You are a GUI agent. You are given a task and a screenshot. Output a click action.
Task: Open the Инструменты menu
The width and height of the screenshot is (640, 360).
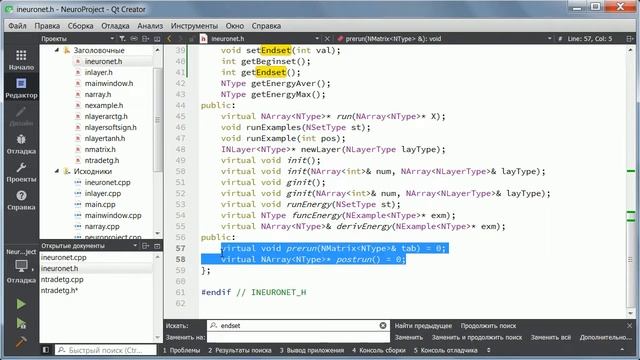(x=194, y=26)
